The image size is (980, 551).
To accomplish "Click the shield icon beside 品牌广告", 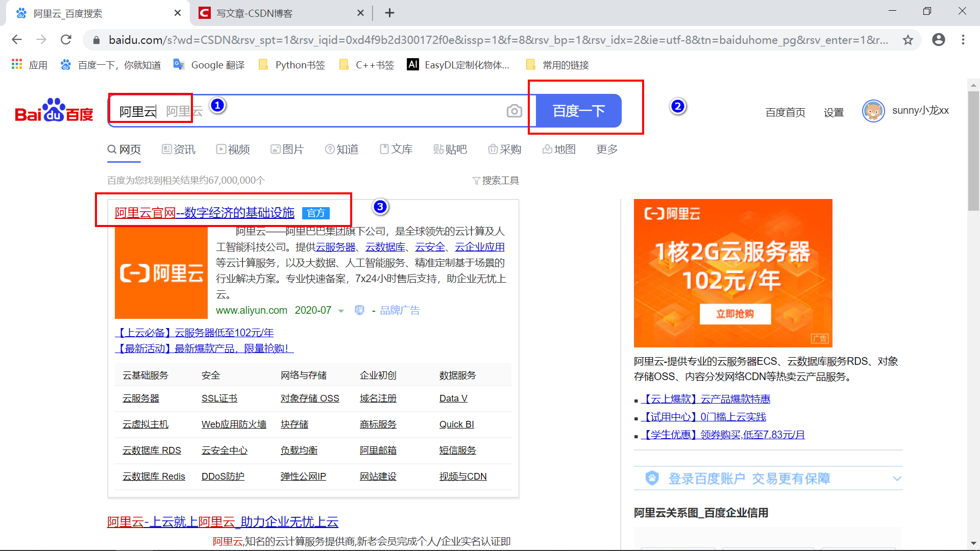I will [359, 310].
